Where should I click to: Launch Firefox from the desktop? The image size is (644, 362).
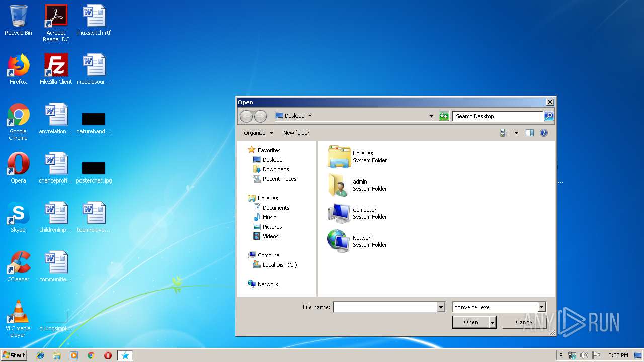(x=18, y=69)
